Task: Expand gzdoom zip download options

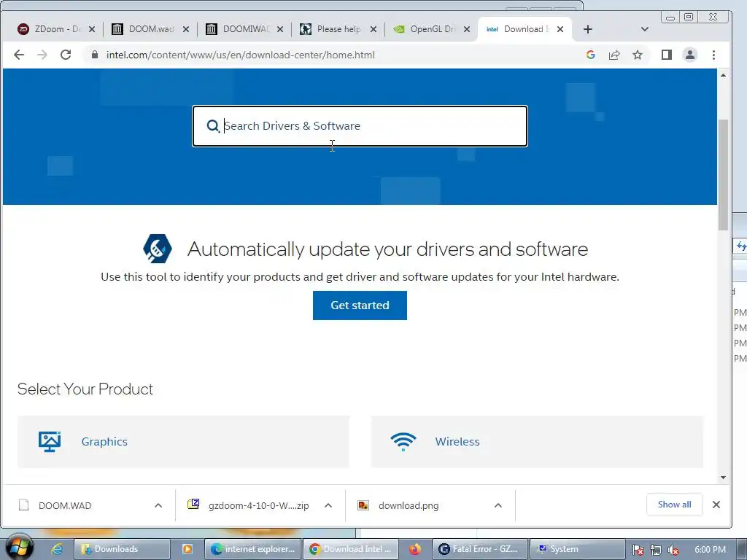Action: coord(328,505)
